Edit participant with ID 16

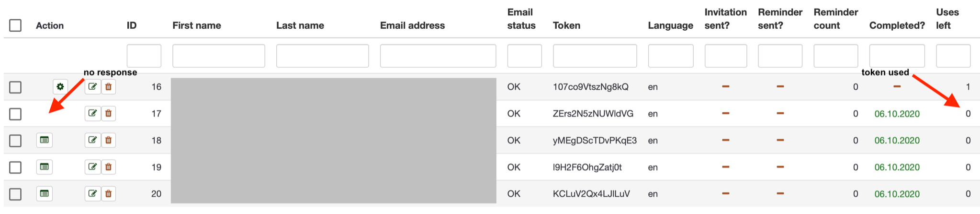92,87
